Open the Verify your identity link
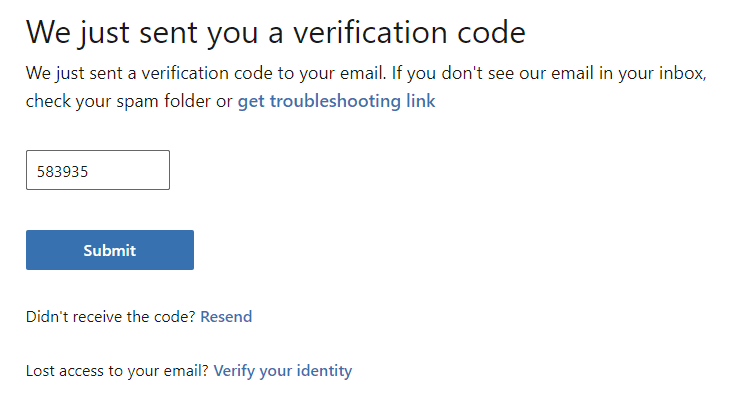Image resolution: width=739 pixels, height=409 pixels. [x=283, y=371]
